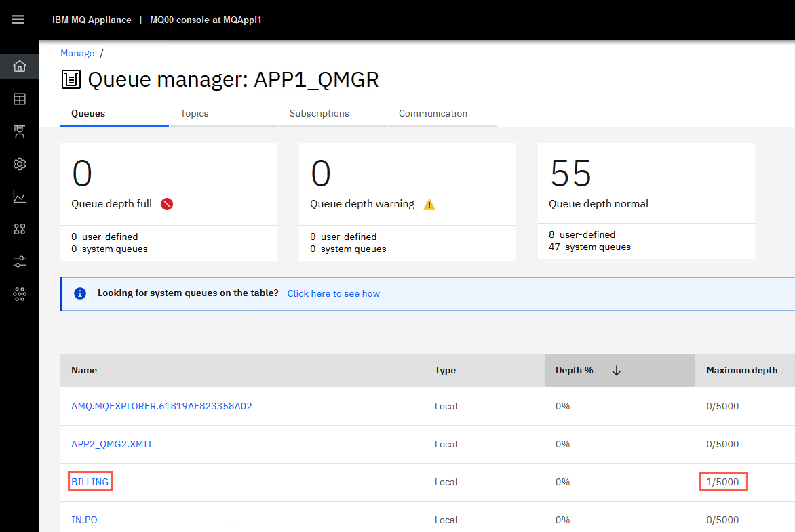Click the blue info icon in banner
The height and width of the screenshot is (532, 795).
click(x=80, y=293)
